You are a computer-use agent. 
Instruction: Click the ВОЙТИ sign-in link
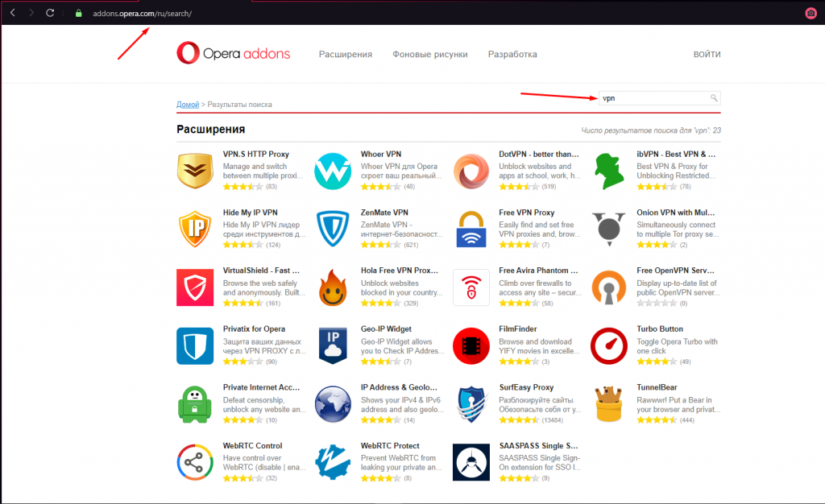point(707,55)
